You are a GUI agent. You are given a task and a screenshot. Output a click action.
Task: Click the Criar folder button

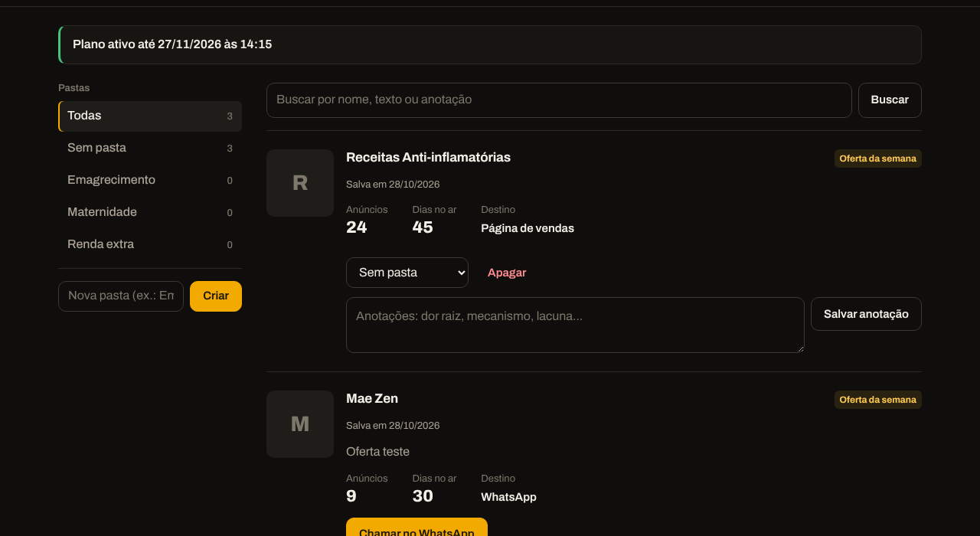[216, 296]
